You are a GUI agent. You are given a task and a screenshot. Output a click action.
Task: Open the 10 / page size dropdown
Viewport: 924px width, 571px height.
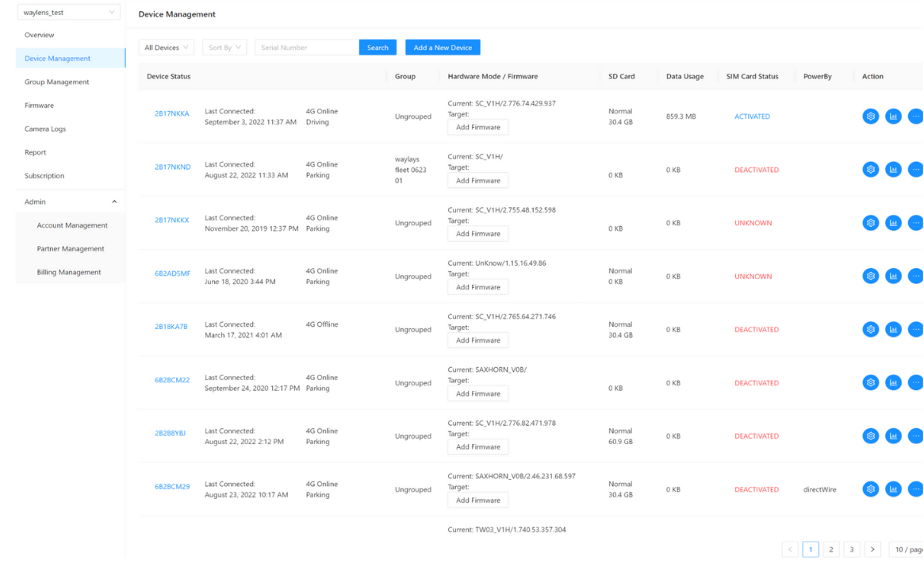click(907, 550)
